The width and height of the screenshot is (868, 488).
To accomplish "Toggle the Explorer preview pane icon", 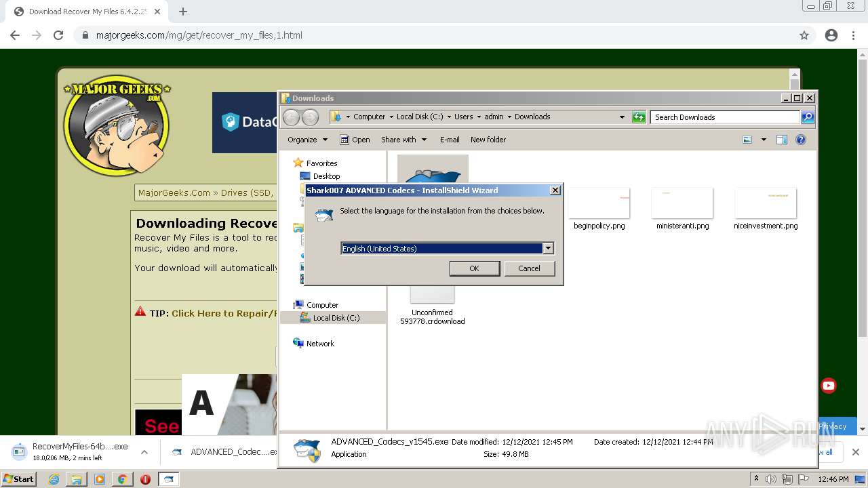I will 781,140.
